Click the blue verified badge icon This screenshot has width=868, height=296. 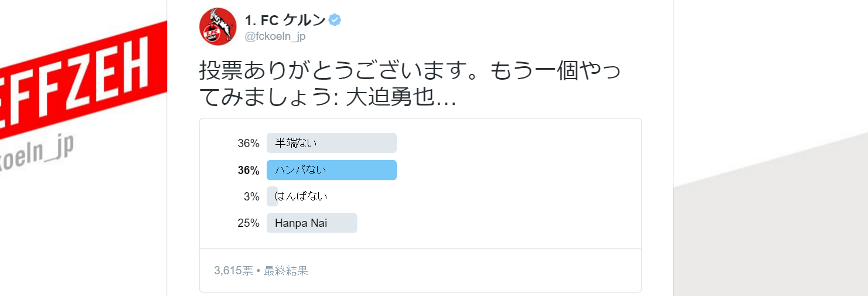[335, 20]
